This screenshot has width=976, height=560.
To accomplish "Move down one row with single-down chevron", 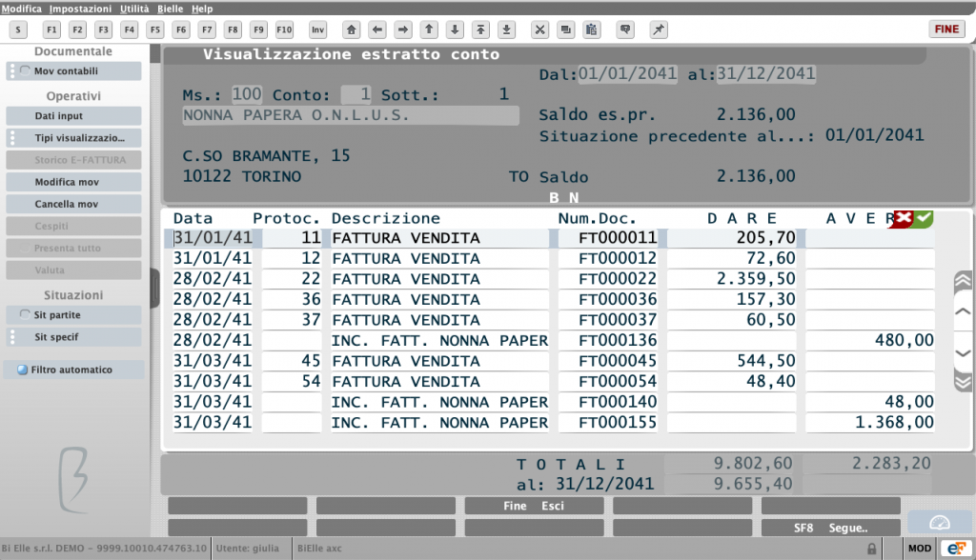I will [x=963, y=352].
